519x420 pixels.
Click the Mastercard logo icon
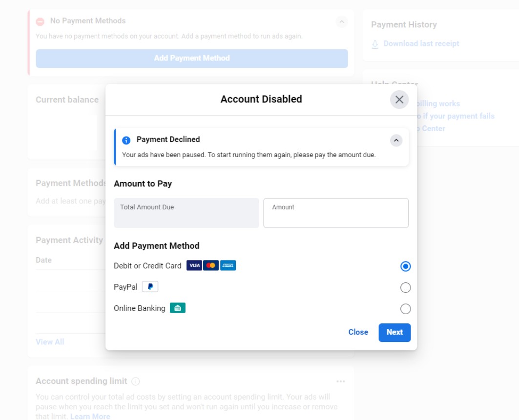(211, 266)
